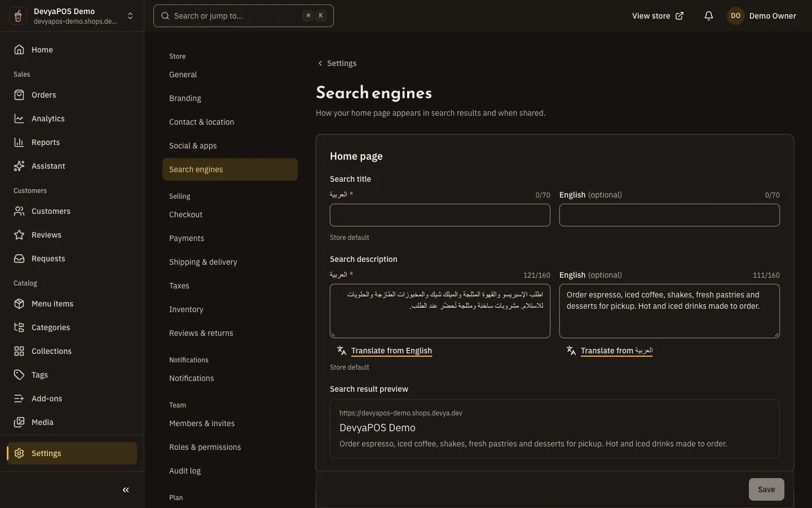Open Home in the sidebar
812x508 pixels.
(72, 50)
